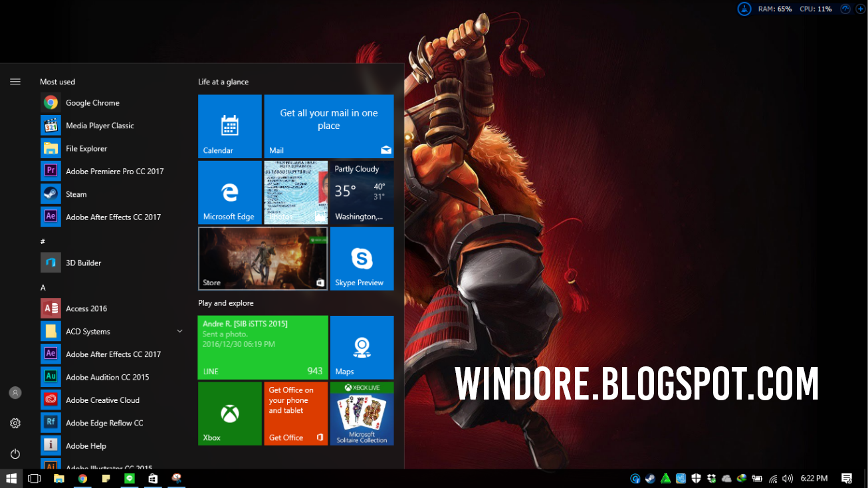
Task: Open File Explorer in Most used list
Action: (x=112, y=148)
